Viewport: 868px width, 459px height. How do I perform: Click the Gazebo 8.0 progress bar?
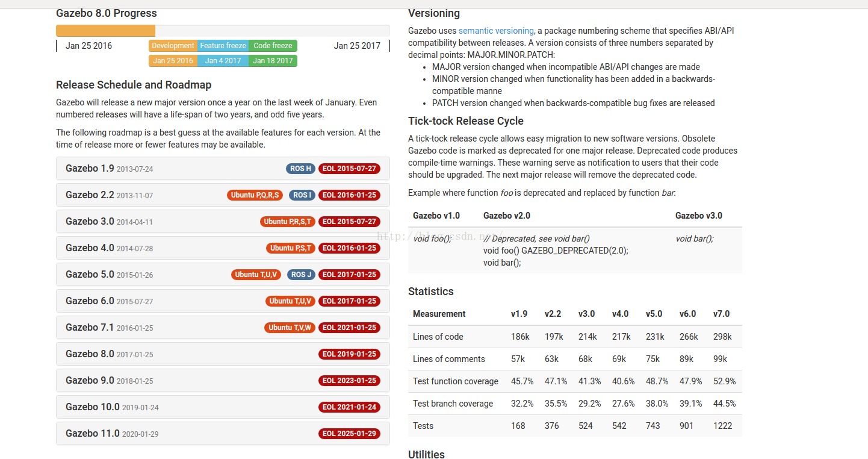[223, 31]
